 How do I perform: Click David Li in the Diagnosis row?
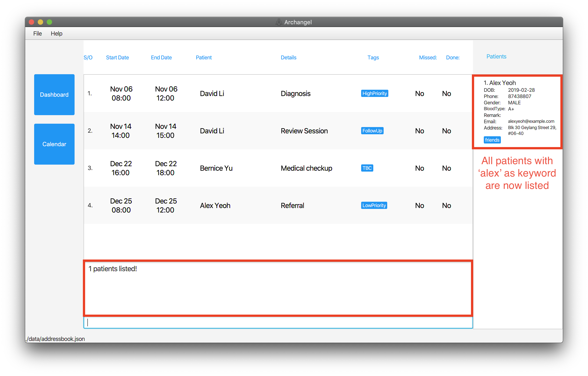coord(212,93)
